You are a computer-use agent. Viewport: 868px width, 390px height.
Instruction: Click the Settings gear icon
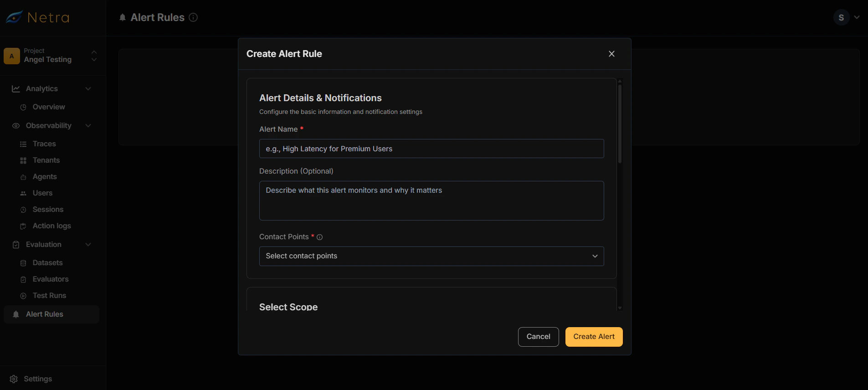tap(14, 379)
